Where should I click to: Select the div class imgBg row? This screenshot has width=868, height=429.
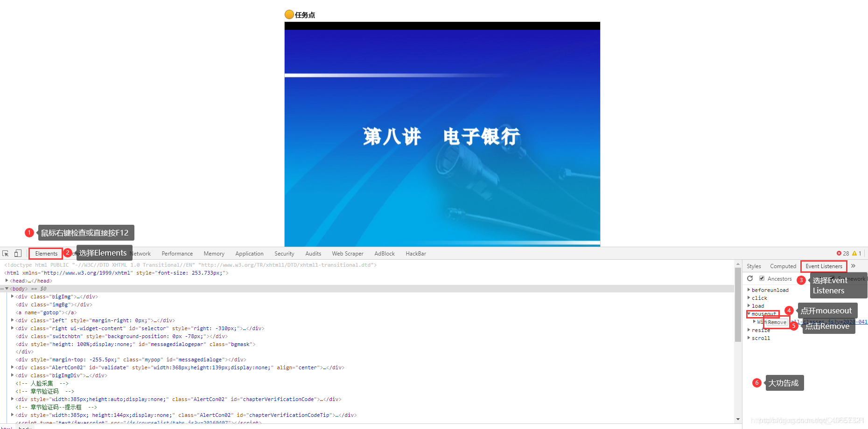pos(367,304)
